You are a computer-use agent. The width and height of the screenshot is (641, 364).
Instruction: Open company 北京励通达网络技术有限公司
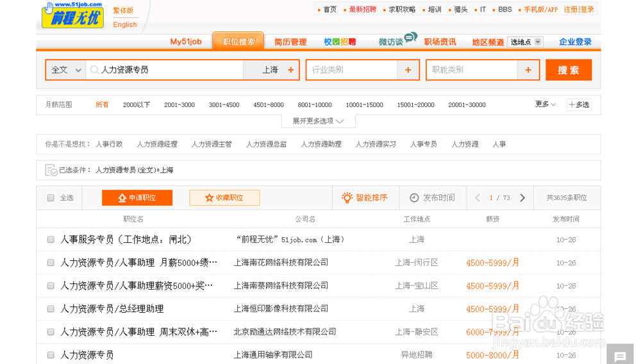point(285,332)
